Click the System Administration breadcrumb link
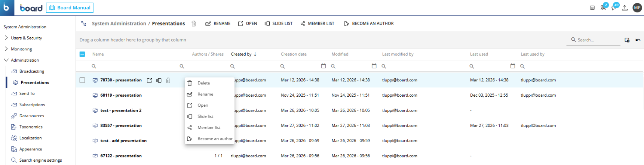644x165 pixels. point(119,24)
